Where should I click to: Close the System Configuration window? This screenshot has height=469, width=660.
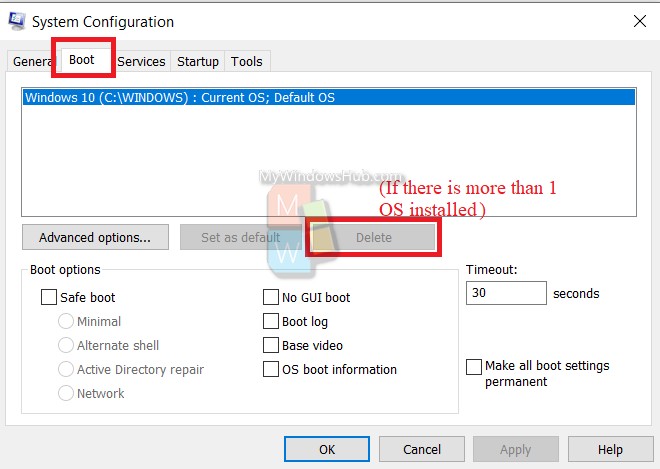[639, 21]
